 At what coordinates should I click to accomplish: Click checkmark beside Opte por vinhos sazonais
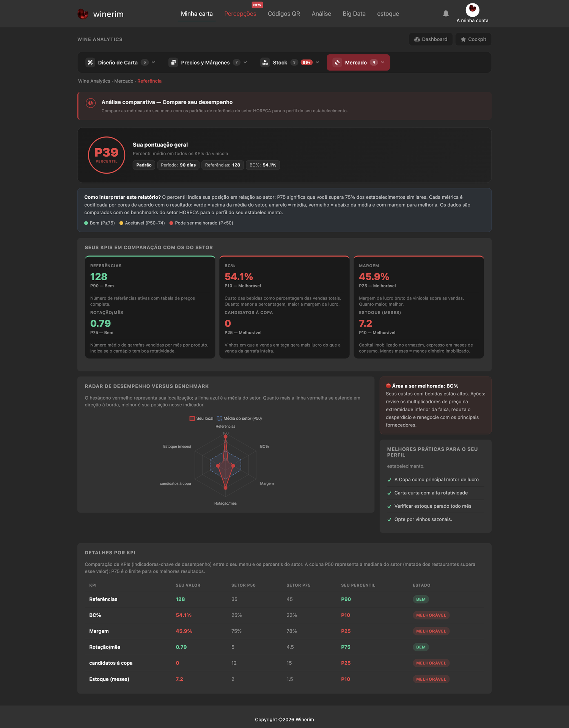click(x=389, y=520)
